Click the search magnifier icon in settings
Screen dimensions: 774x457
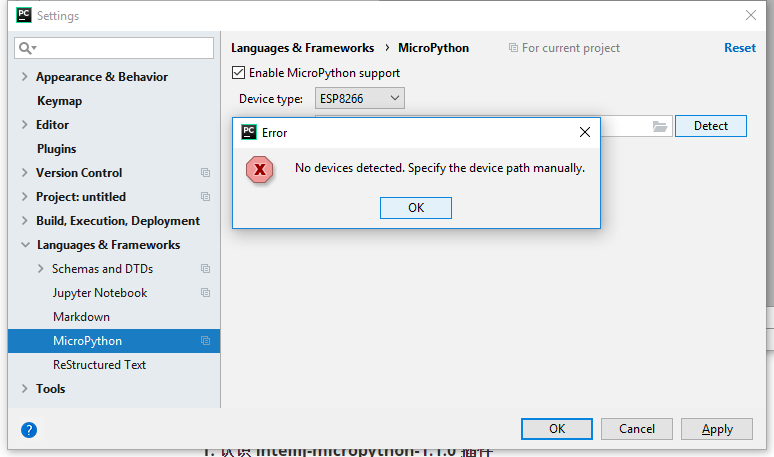point(27,48)
